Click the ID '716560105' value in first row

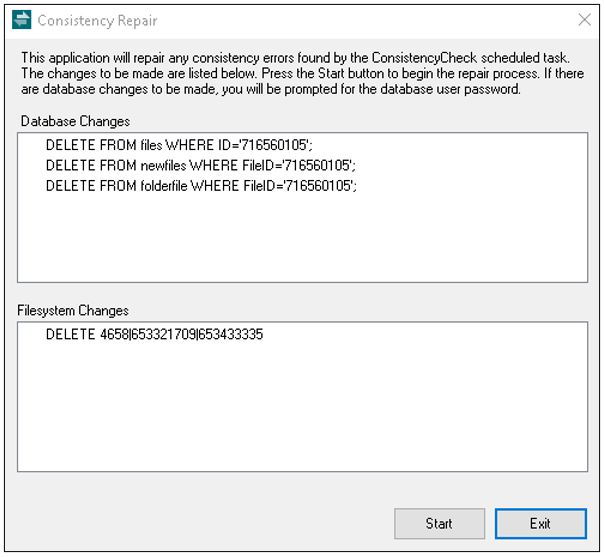tap(274, 145)
